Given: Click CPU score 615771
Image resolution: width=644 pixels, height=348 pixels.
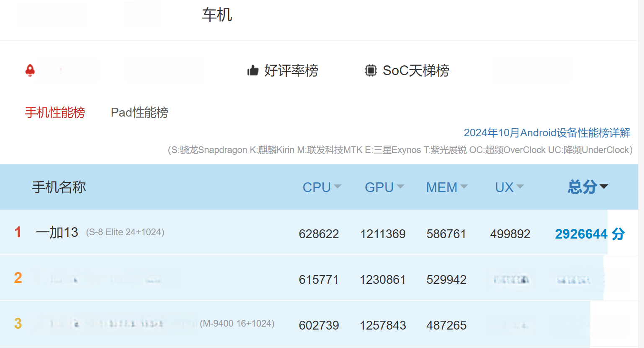Looking at the screenshot, I should pyautogui.click(x=319, y=280).
